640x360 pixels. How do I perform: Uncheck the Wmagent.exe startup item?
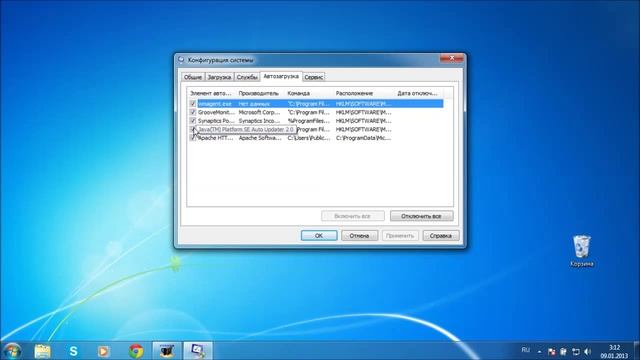click(x=193, y=104)
